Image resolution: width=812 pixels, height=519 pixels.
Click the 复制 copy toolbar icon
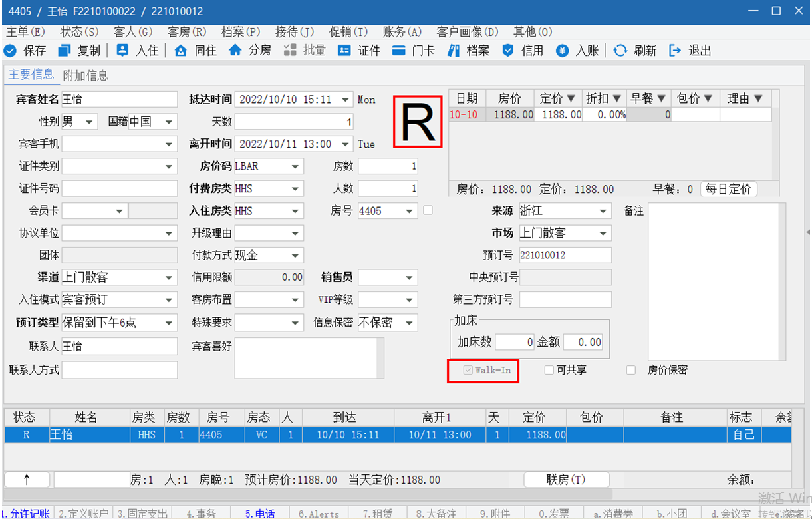click(x=64, y=50)
